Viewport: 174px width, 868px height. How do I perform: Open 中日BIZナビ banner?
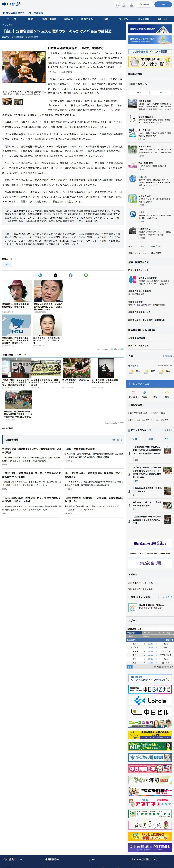150,689
